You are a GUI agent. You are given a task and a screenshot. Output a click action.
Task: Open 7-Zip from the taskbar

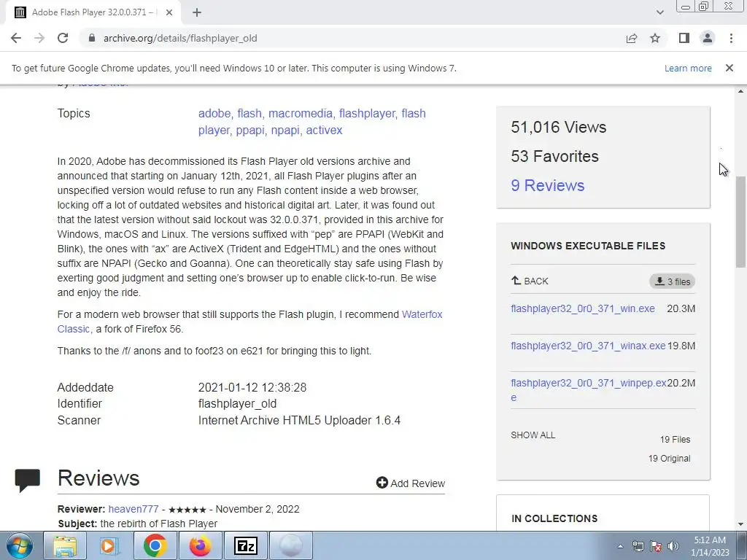tap(246, 545)
